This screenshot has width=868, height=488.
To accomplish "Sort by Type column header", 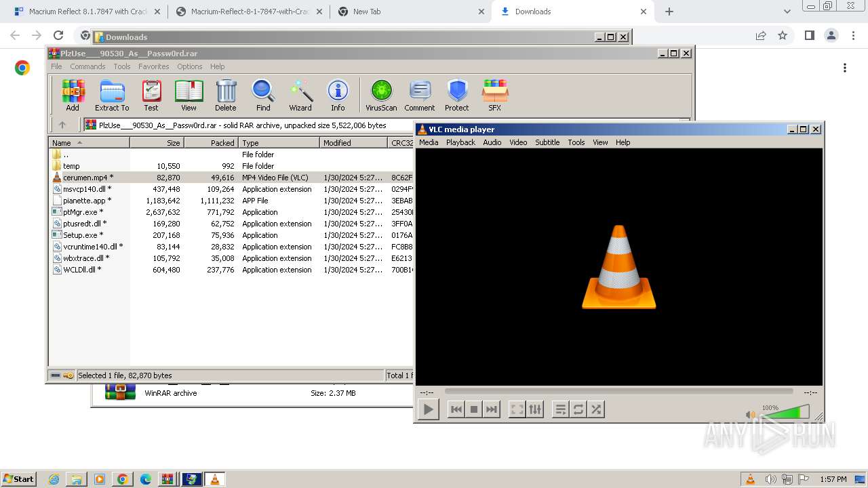I will point(279,142).
